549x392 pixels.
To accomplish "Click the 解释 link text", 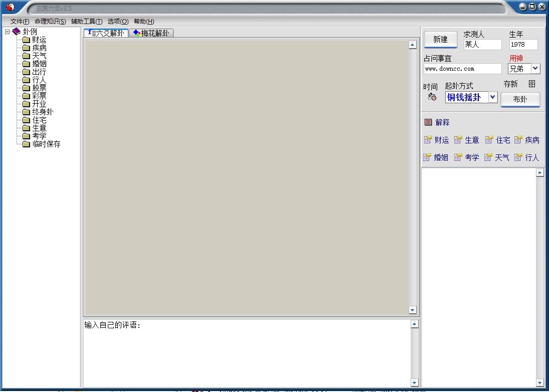I will pyautogui.click(x=442, y=122).
